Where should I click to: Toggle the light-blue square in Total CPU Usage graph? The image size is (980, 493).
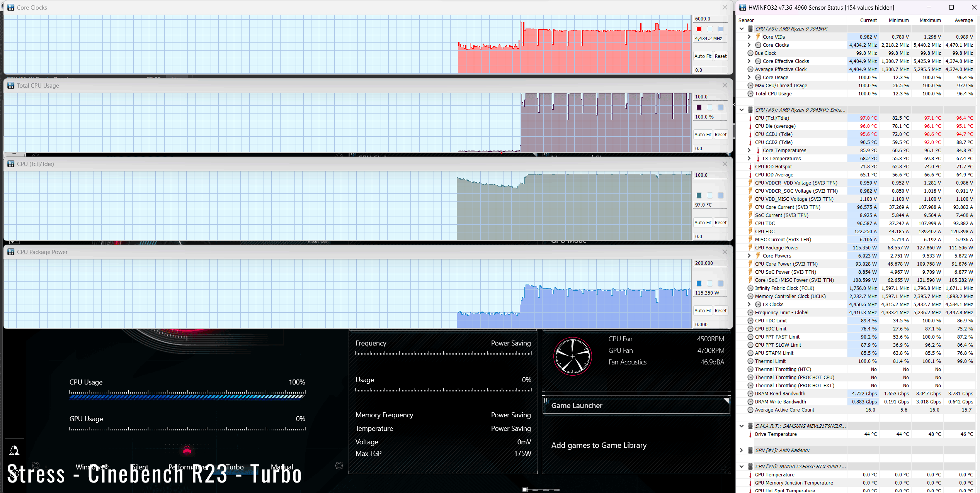tap(721, 107)
